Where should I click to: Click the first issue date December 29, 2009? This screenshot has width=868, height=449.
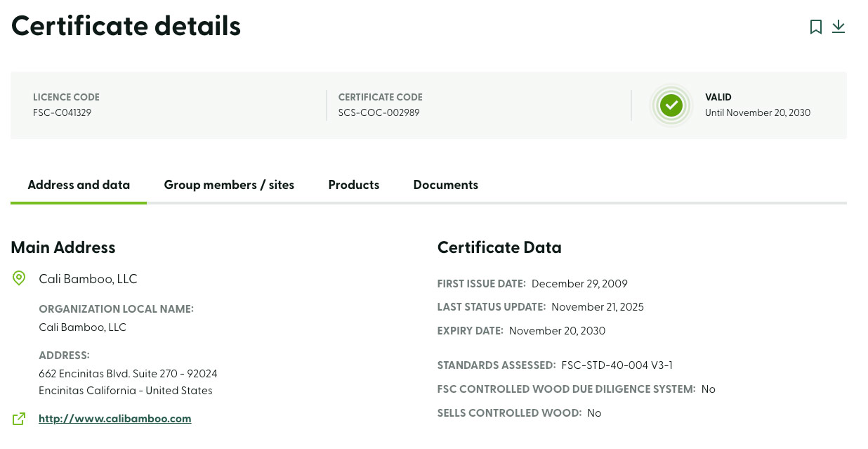coord(579,284)
